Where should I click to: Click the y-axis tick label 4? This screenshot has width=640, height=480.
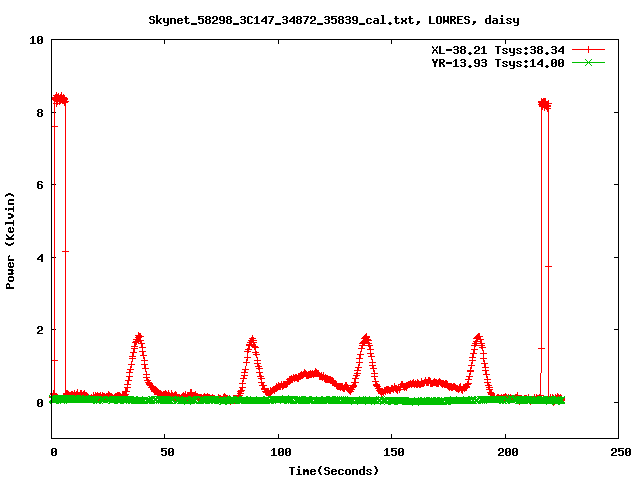(40, 258)
